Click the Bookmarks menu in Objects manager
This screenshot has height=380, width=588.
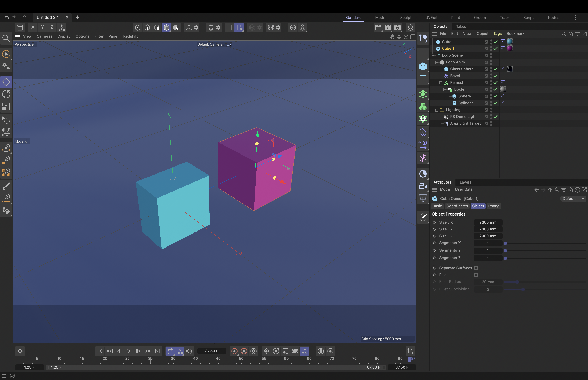pos(516,34)
